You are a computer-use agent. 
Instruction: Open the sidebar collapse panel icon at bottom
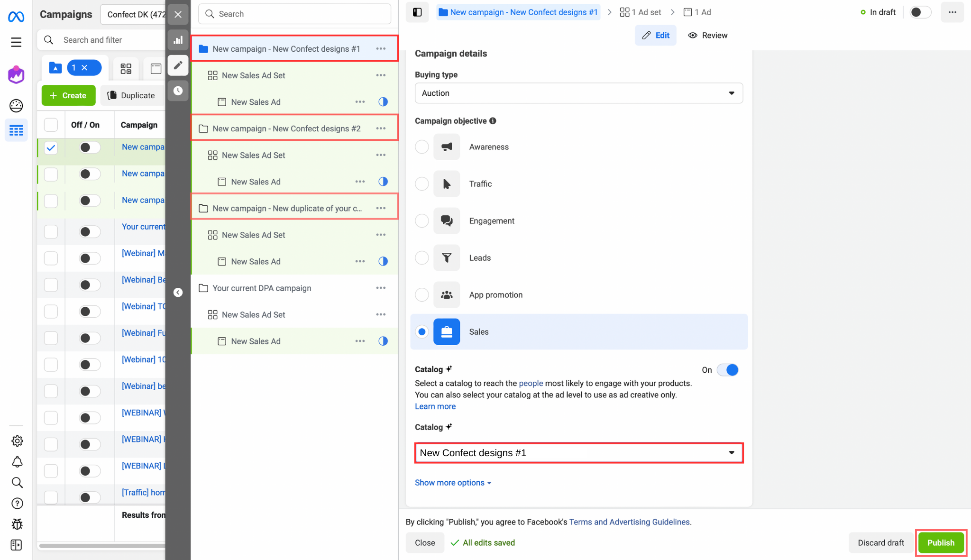coord(17,545)
